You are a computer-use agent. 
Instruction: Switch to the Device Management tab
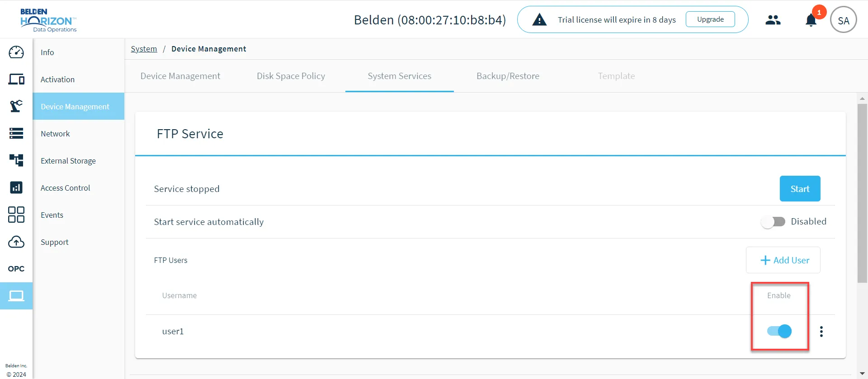point(180,76)
